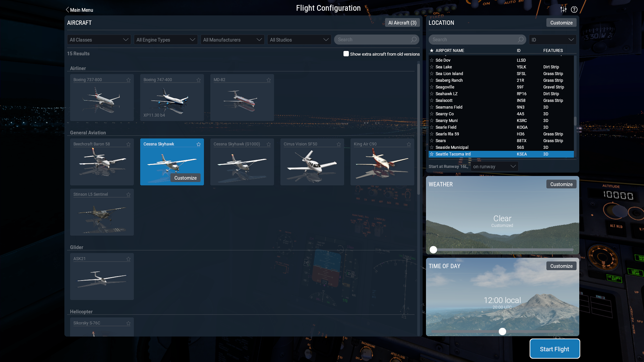The height and width of the screenshot is (362, 644).
Task: Click the aircraft list scrollbar
Action: (418, 129)
